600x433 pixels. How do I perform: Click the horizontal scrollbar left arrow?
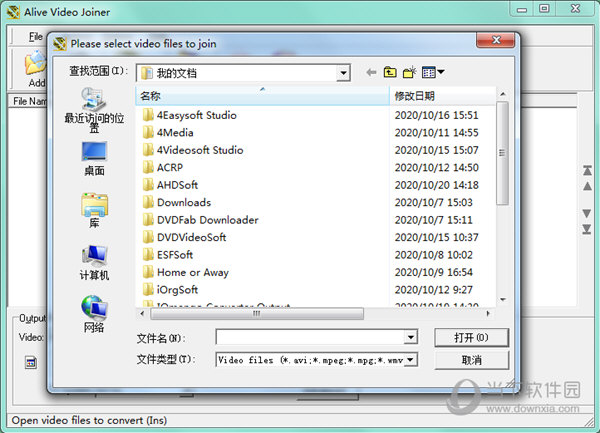[x=142, y=314]
